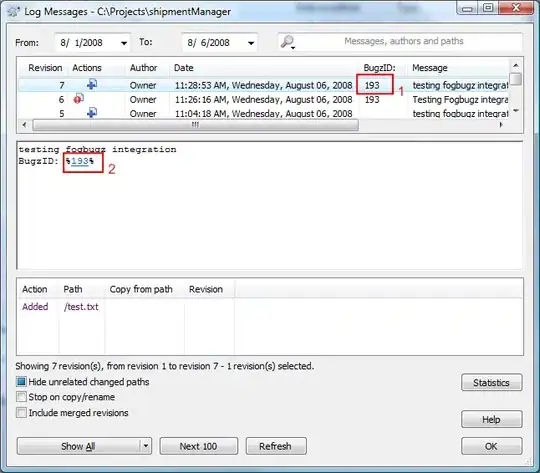This screenshot has width=540, height=473.
Task: Sort changed paths by Action column header
Action: click(35, 289)
